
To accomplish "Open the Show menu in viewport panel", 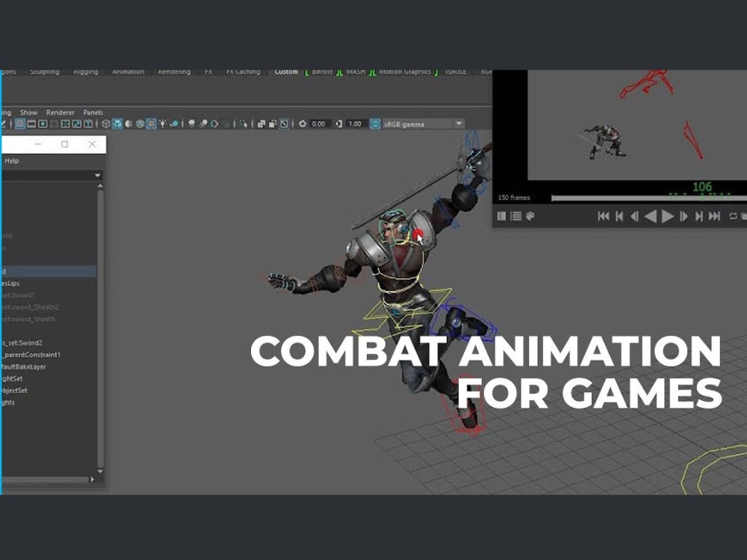I will point(28,113).
